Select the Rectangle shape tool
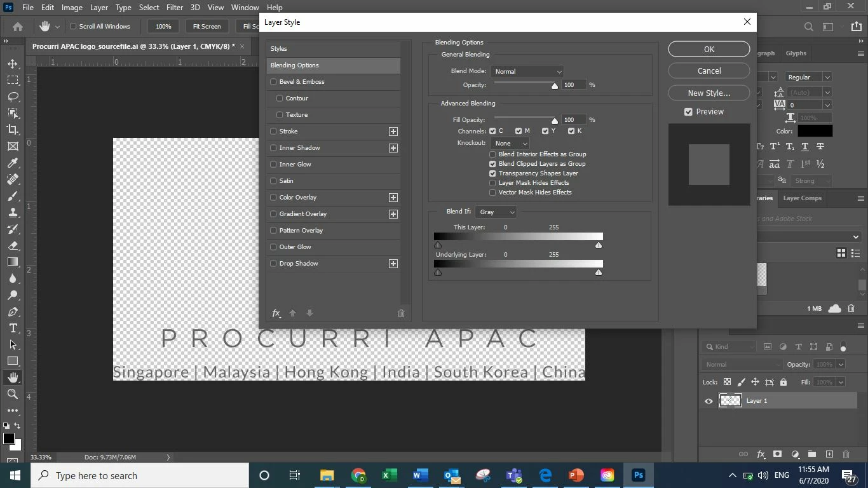The width and height of the screenshot is (868, 488). point(13,361)
